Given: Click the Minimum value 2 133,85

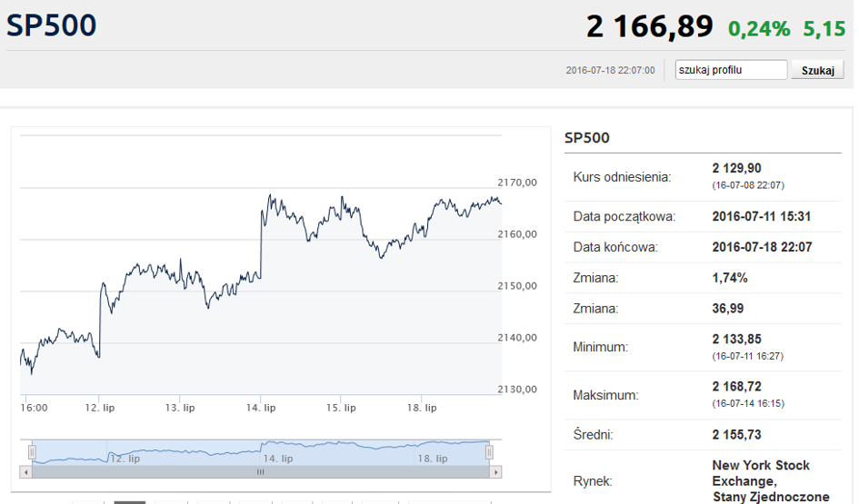Looking at the screenshot, I should coord(737,339).
